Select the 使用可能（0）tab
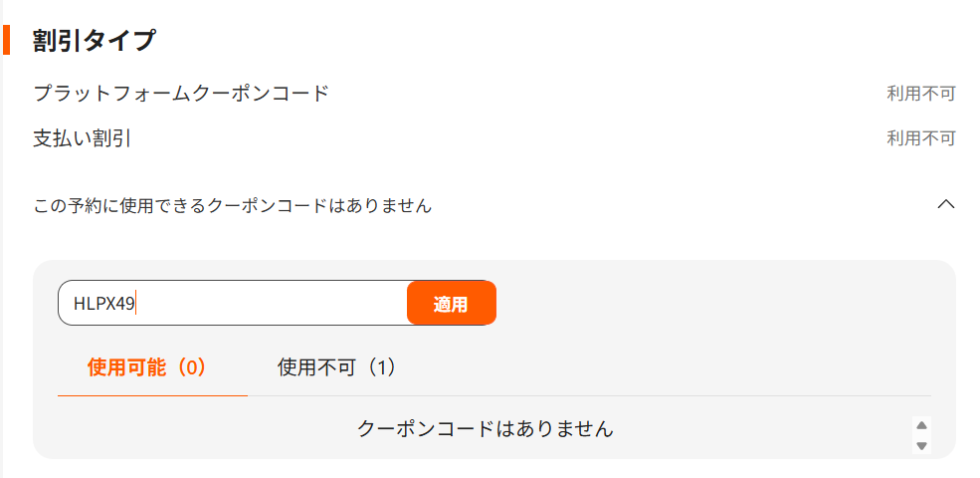This screenshot has width=980, height=478. point(147,367)
